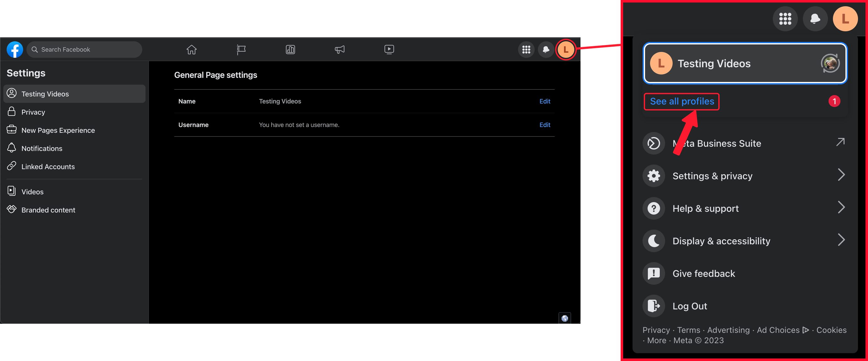The image size is (868, 361).
Task: Open the Pages flag icon
Action: (x=241, y=49)
